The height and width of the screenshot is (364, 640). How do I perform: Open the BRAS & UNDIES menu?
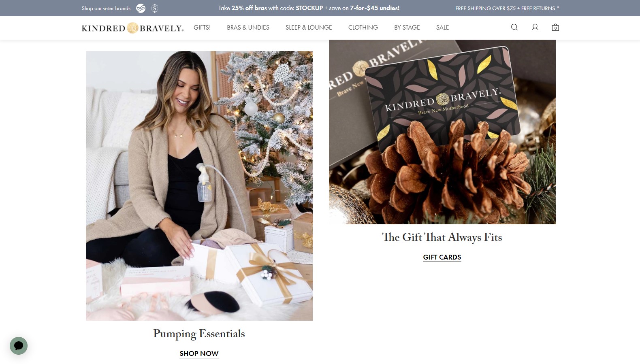[x=248, y=28]
